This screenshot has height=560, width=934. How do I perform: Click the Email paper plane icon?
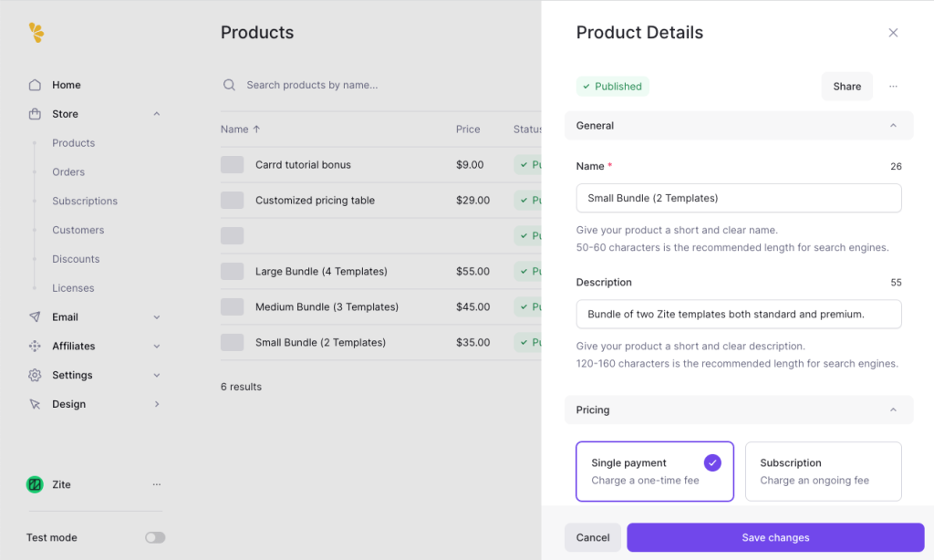pyautogui.click(x=35, y=316)
